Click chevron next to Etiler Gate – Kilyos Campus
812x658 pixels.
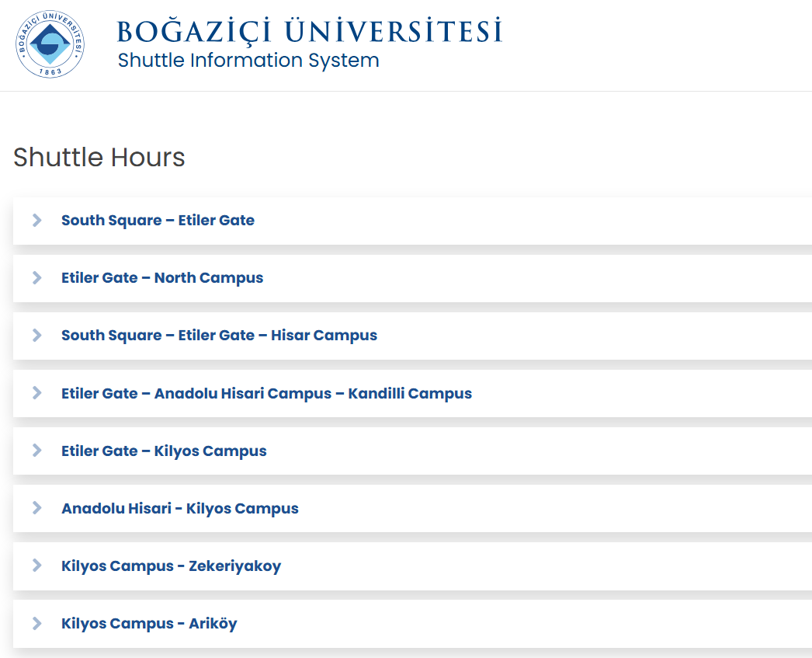[x=36, y=451]
